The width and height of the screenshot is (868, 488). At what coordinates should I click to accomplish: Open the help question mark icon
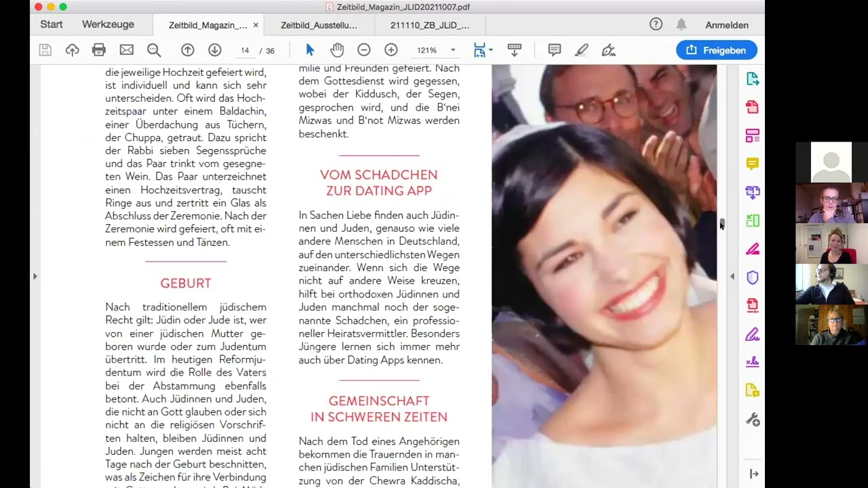656,24
